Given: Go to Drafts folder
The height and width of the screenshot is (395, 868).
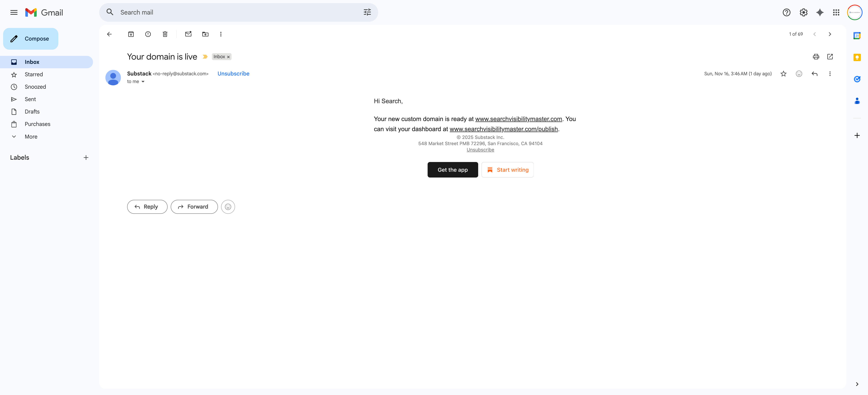Looking at the screenshot, I should pyautogui.click(x=32, y=112).
